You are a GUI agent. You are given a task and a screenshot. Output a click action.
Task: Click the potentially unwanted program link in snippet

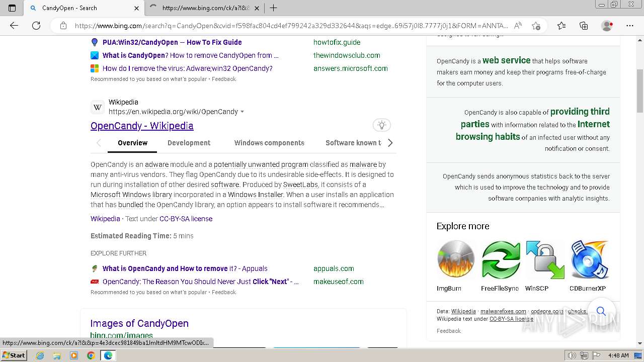pyautogui.click(x=261, y=164)
